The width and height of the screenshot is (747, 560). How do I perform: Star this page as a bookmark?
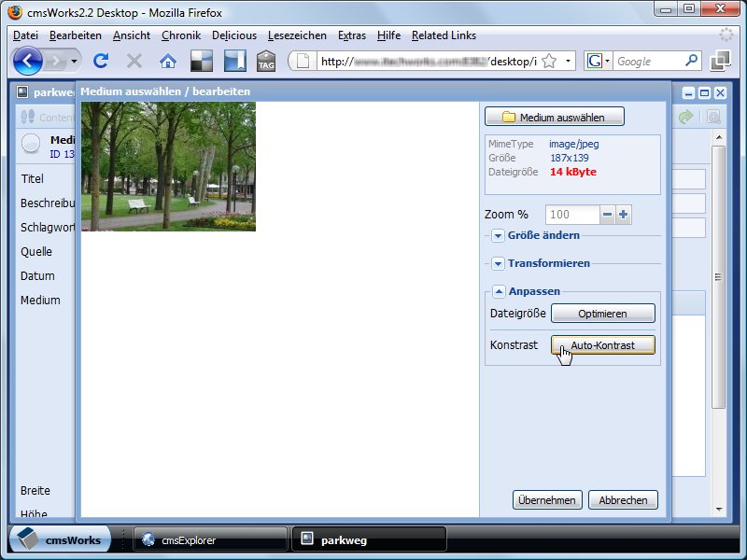[x=549, y=61]
